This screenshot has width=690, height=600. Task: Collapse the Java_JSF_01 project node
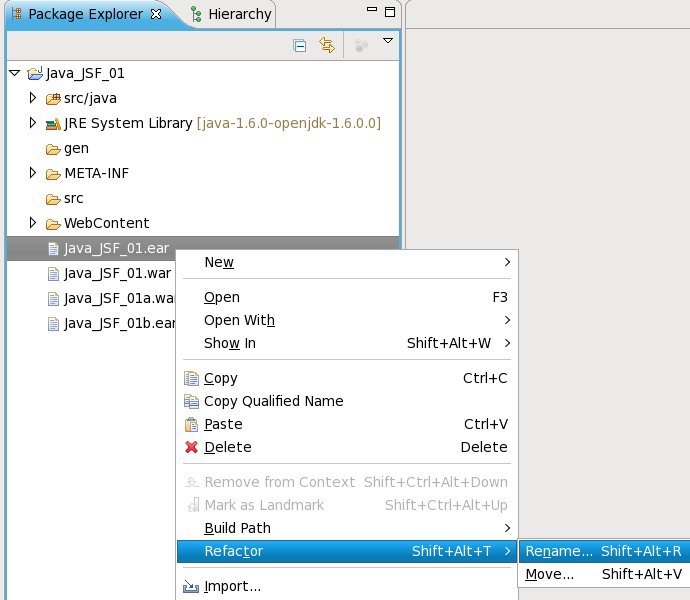coord(14,73)
